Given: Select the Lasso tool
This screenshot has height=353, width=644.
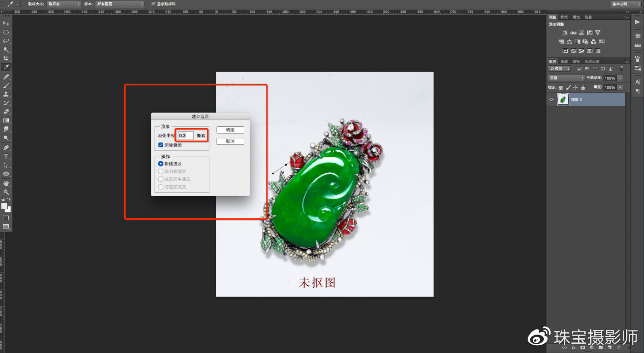Looking at the screenshot, I should click(x=6, y=41).
